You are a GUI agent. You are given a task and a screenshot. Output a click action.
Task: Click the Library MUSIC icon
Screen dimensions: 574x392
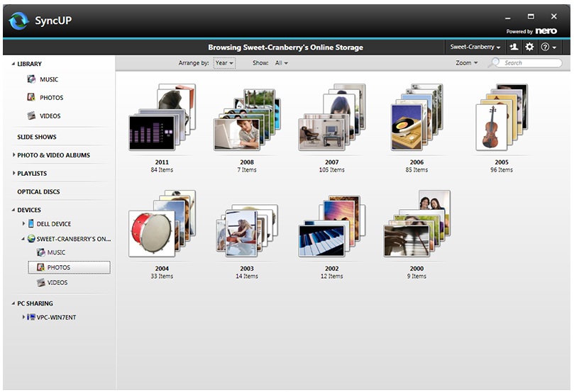(x=31, y=79)
